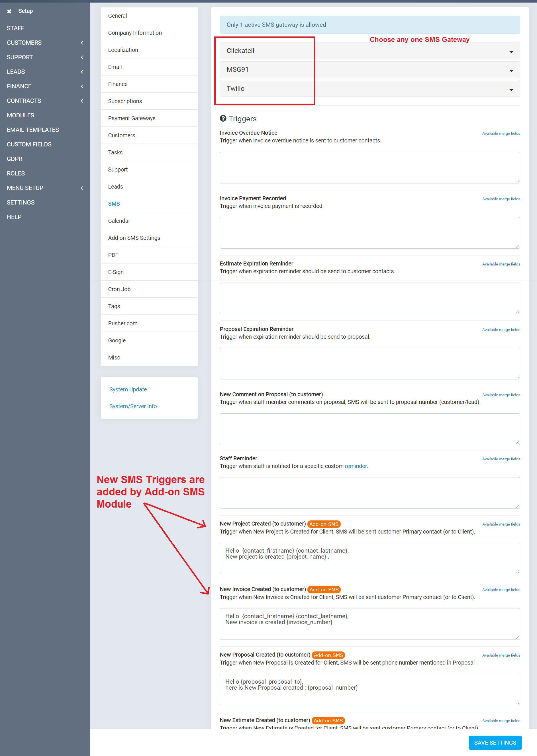Expand the Clickatell gateway panel
Image resolution: width=537 pixels, height=756 pixels.
click(x=370, y=51)
